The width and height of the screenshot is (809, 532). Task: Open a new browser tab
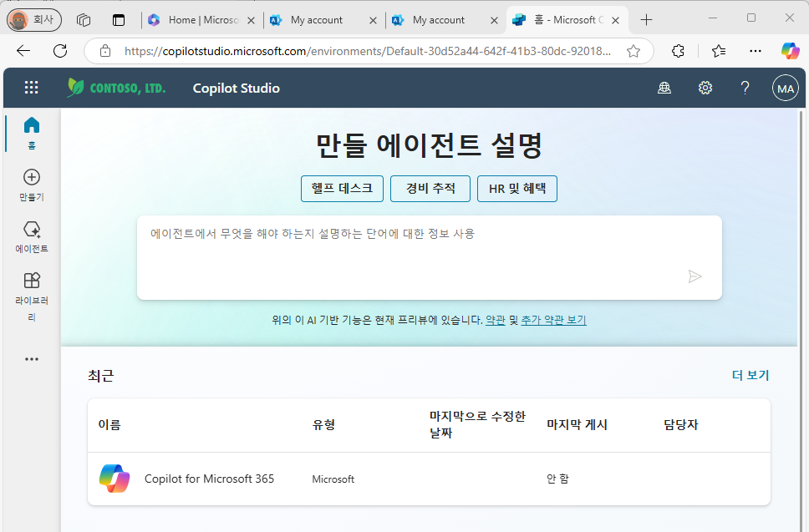point(646,20)
